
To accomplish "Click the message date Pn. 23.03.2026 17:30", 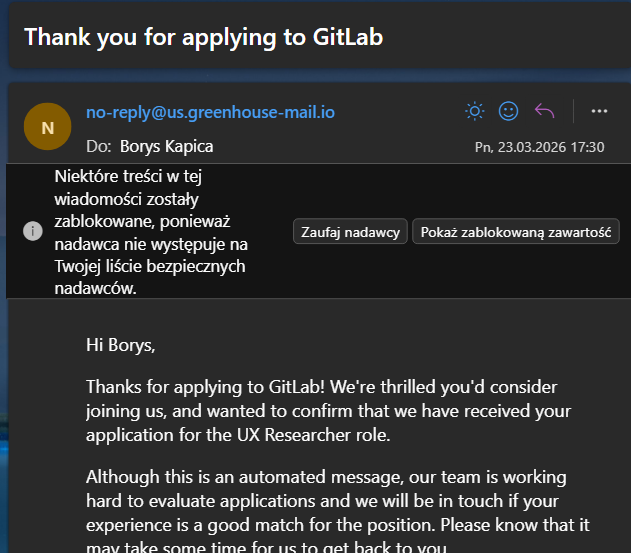I will (539, 147).
